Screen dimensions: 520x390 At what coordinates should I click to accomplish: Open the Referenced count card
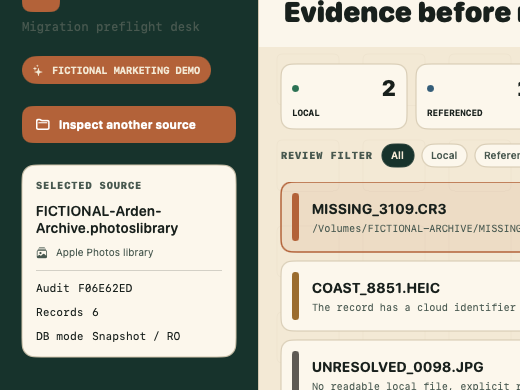pos(468,97)
